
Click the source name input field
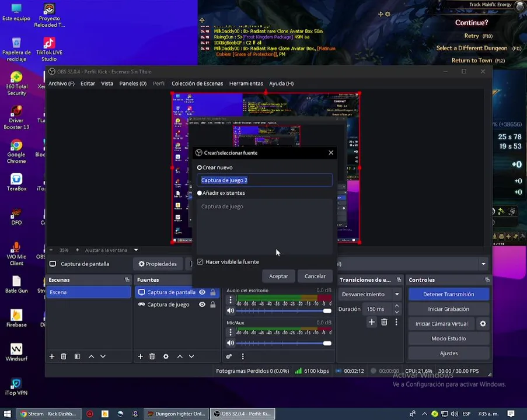point(264,180)
